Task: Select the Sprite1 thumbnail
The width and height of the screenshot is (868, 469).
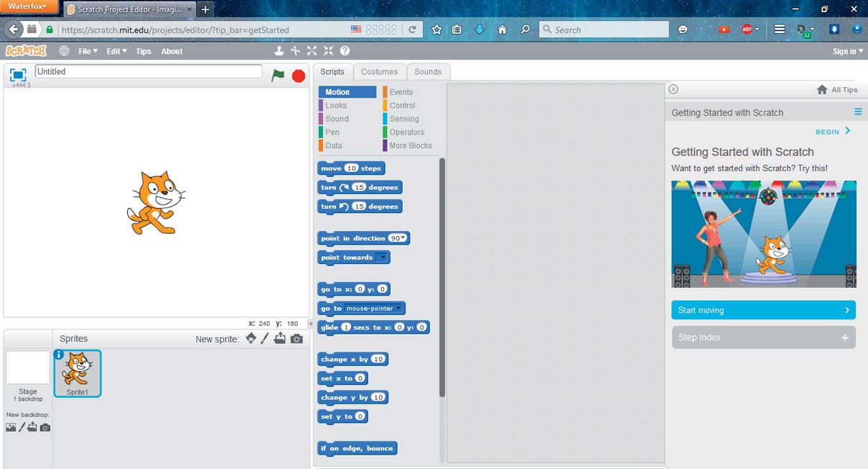Action: 78,373
